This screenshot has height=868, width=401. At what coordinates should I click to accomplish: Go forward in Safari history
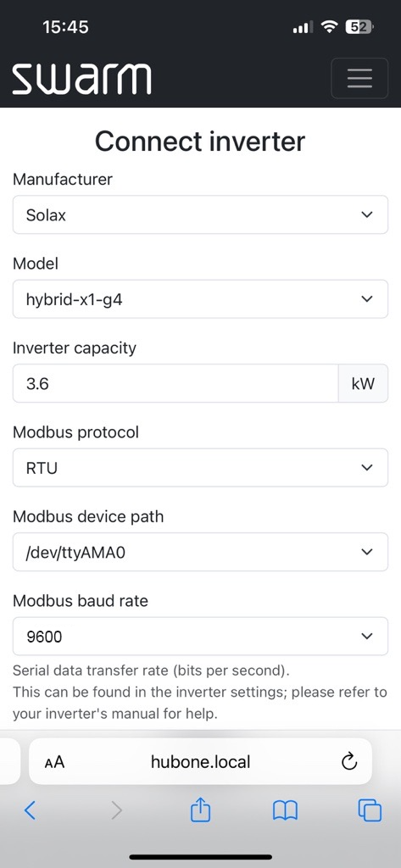(116, 811)
